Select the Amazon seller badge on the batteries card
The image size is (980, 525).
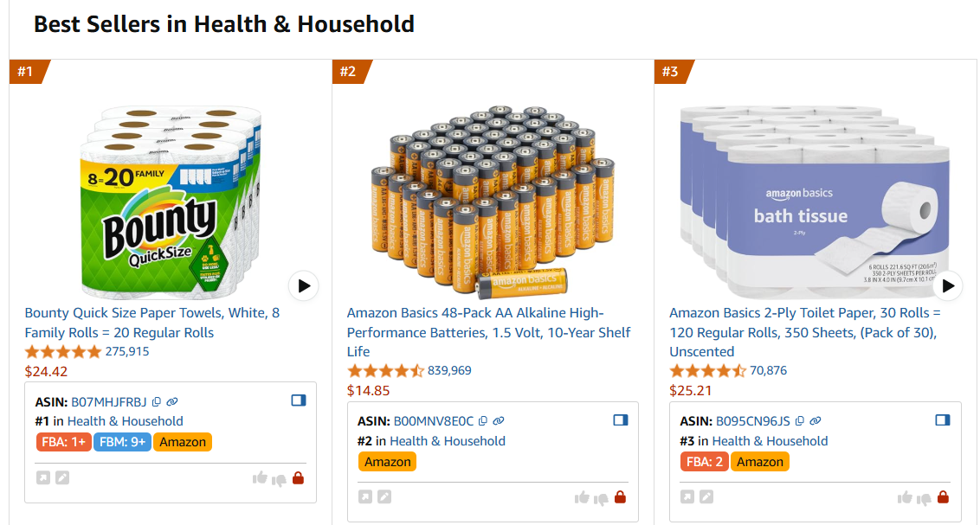(387, 461)
